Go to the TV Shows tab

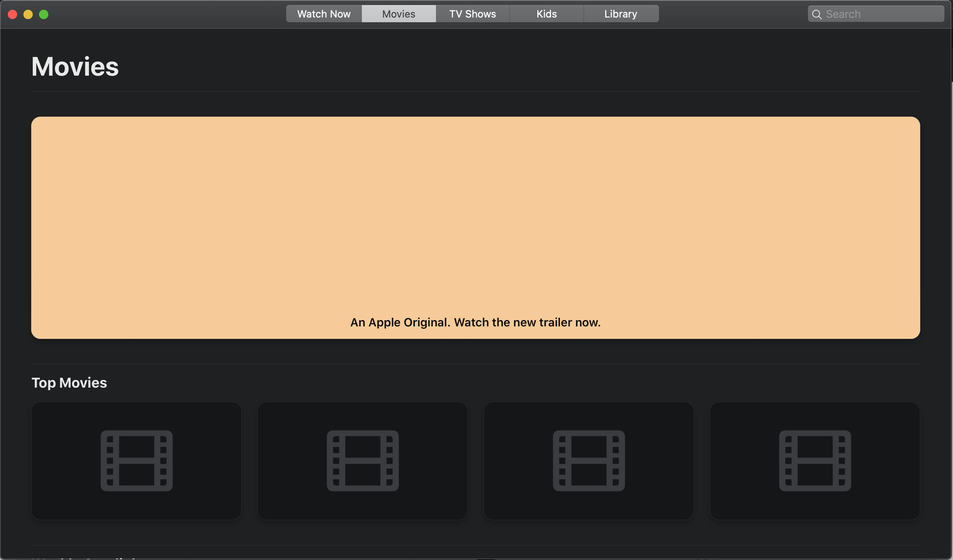click(x=473, y=14)
